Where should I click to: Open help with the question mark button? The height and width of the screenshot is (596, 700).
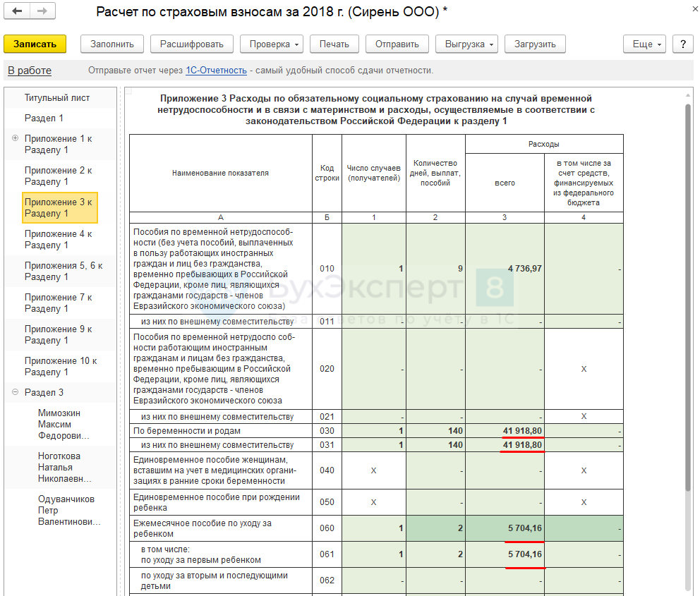[682, 44]
